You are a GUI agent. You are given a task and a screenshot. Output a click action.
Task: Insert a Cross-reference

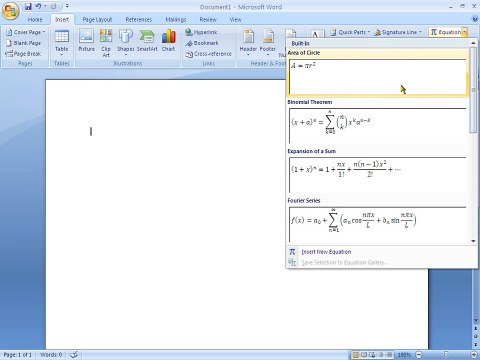tap(209, 54)
